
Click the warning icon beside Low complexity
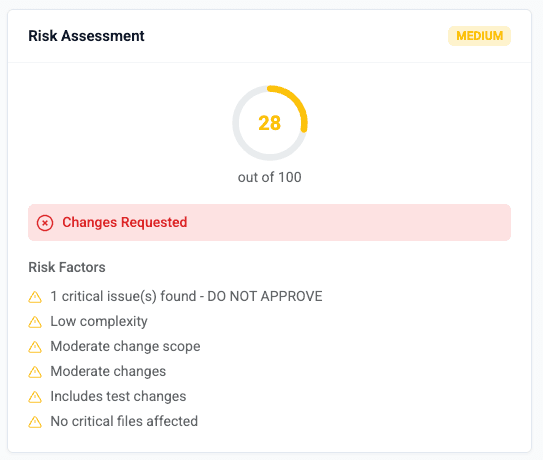[x=35, y=322]
